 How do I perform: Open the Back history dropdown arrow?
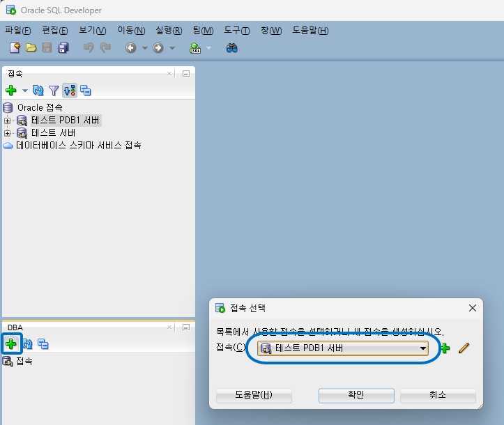(x=144, y=48)
